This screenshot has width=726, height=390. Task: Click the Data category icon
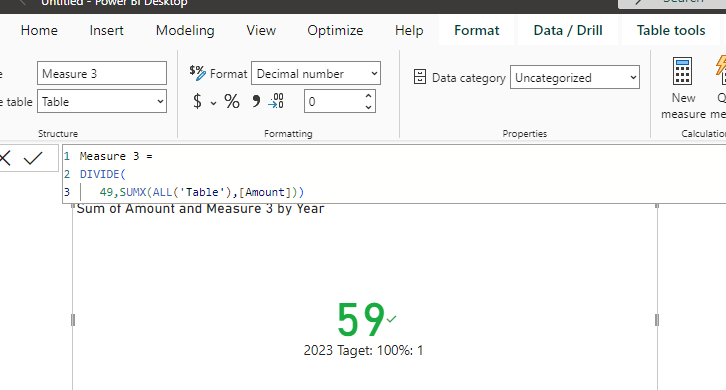[x=419, y=77]
